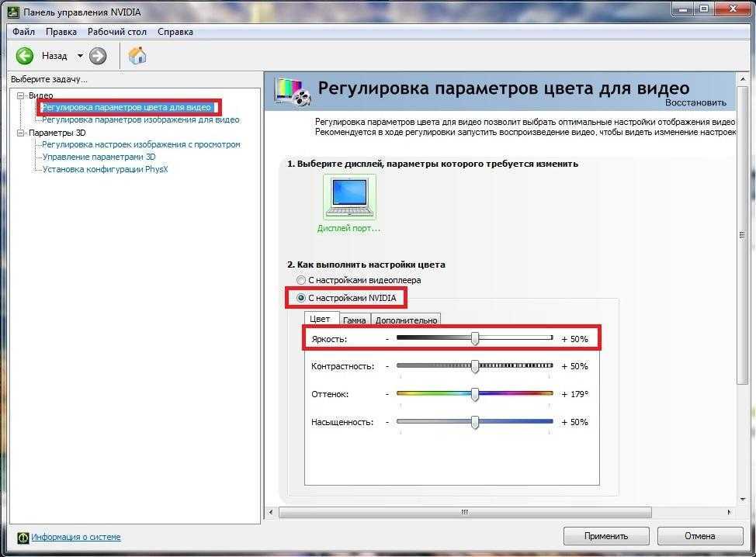Viewport: 756px width, 557px height.
Task: Select 'С настройками NVIDIA' radio button
Action: [x=301, y=298]
